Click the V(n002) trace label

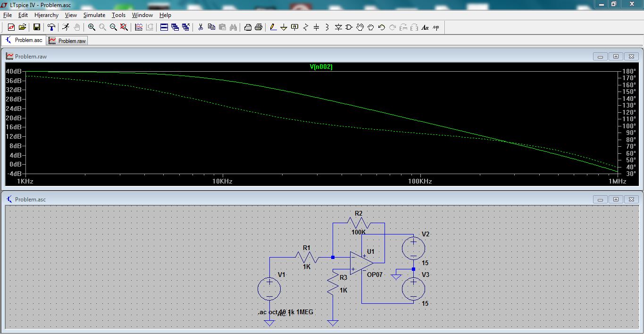[321, 67]
